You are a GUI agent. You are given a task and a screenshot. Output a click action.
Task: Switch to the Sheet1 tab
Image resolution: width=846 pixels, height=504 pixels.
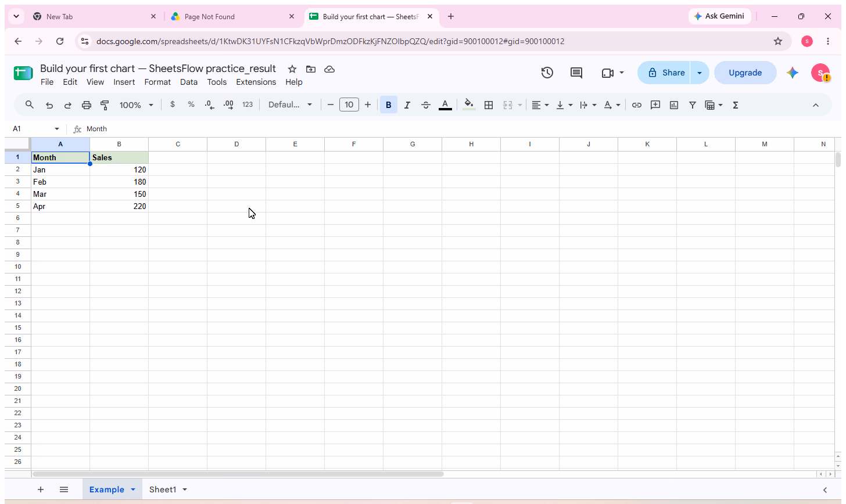click(x=163, y=489)
